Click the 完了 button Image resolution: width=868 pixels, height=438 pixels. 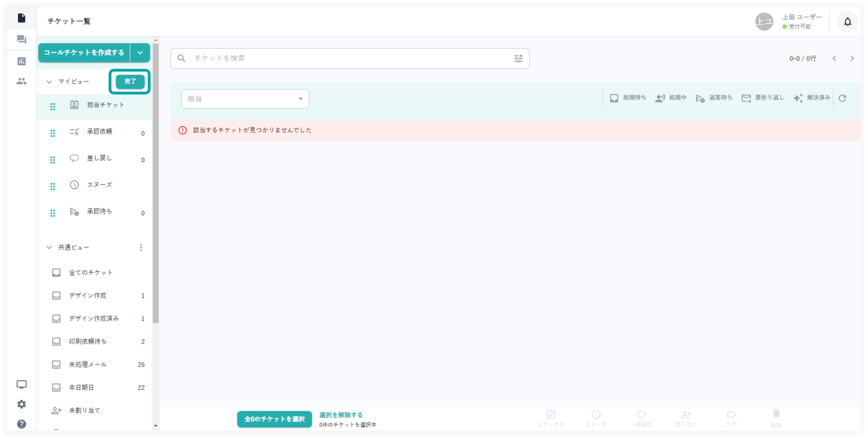tap(130, 81)
